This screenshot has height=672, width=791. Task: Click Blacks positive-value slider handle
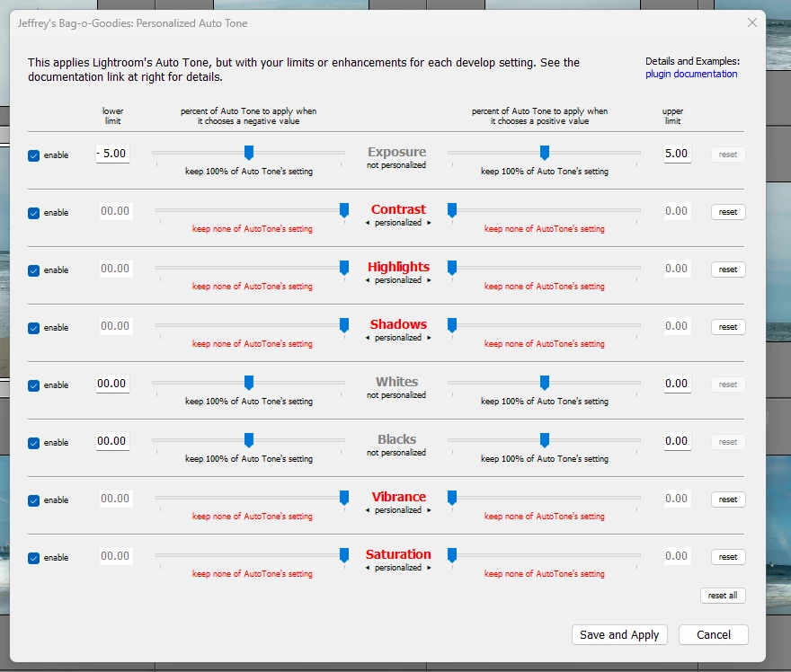545,439
